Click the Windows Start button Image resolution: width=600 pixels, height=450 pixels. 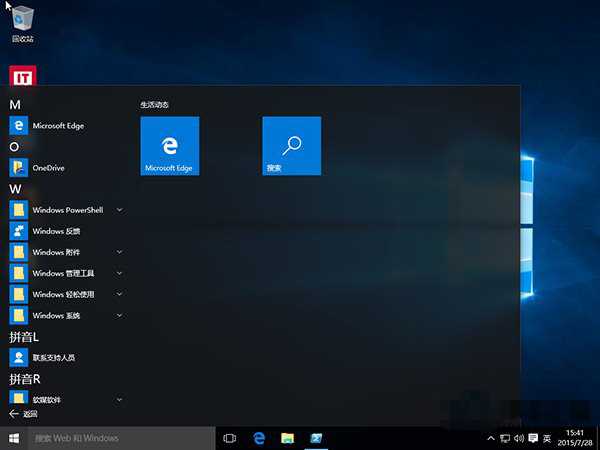click(14, 439)
